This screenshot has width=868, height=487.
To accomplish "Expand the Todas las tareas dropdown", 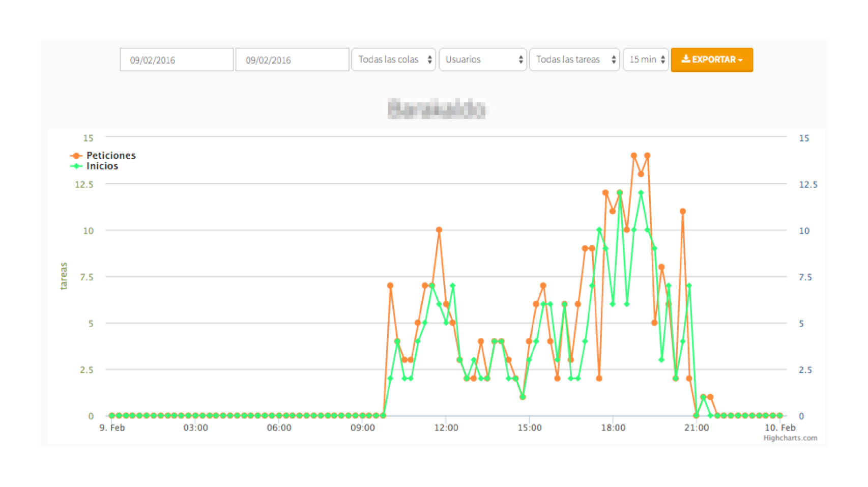I will [x=573, y=60].
